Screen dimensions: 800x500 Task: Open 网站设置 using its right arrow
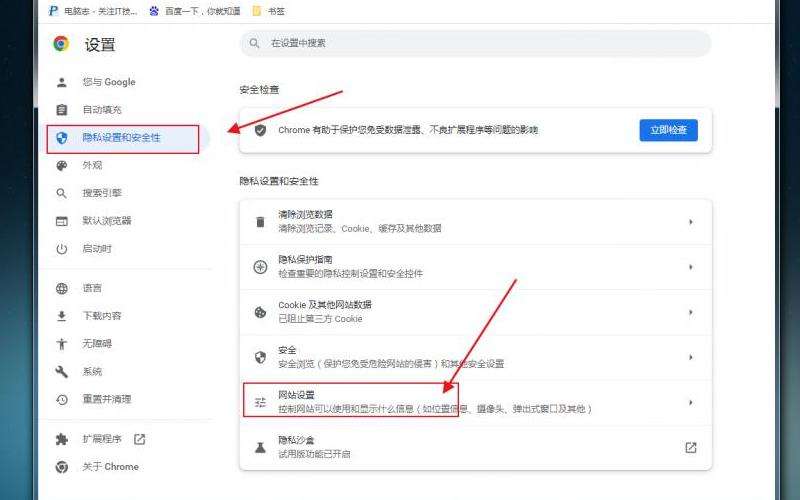click(x=690, y=403)
